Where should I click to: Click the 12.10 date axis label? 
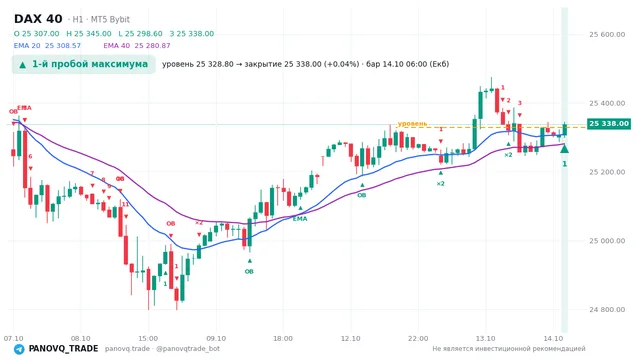point(351,338)
